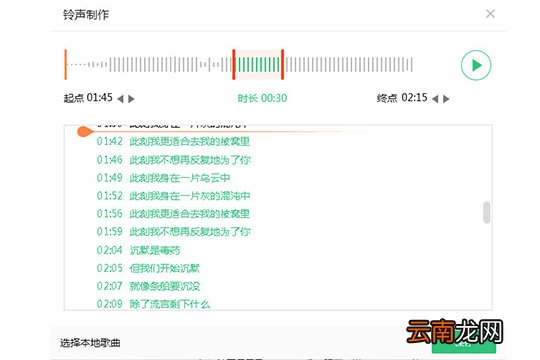This screenshot has width=540, height=360.
Task: Click the lyrics list scrollbar thumb
Action: click(487, 213)
